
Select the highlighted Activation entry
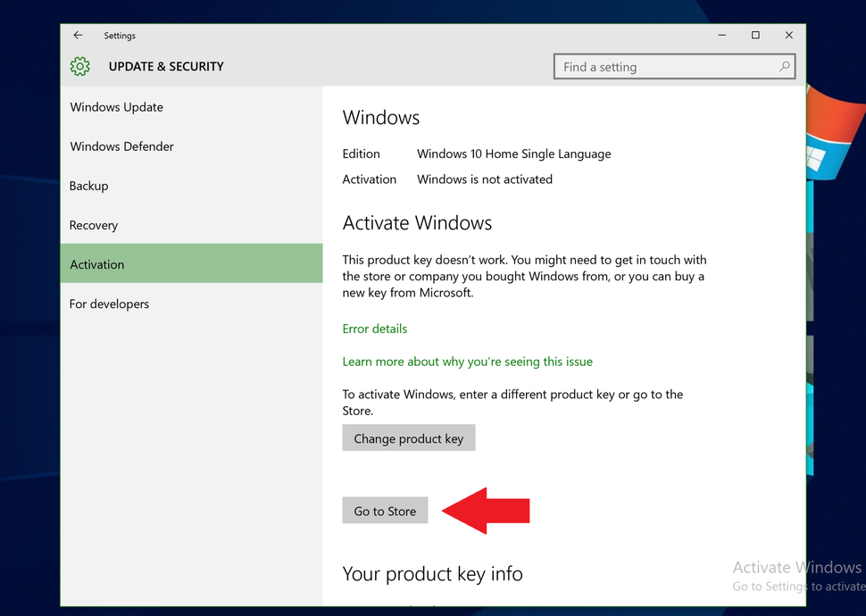click(96, 263)
